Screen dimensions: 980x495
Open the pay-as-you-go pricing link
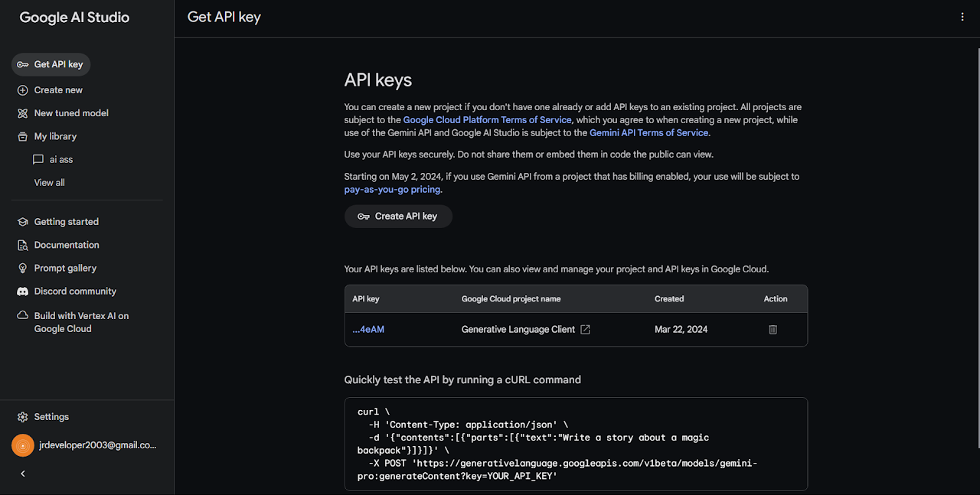[x=392, y=190]
